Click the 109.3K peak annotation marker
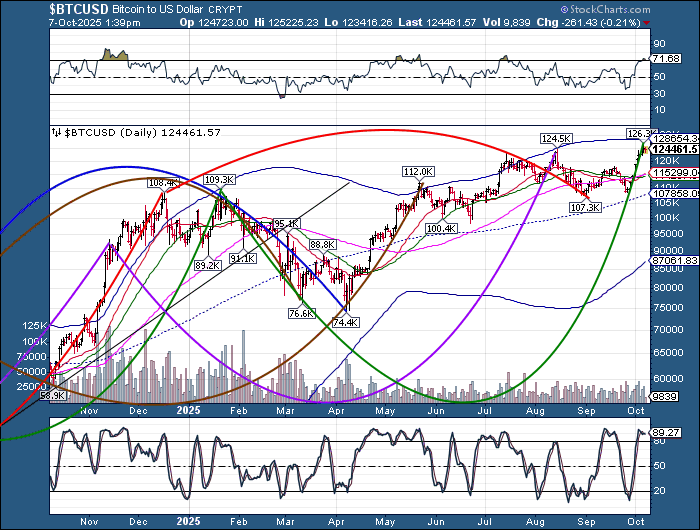This screenshot has width=700, height=530. pyautogui.click(x=219, y=179)
